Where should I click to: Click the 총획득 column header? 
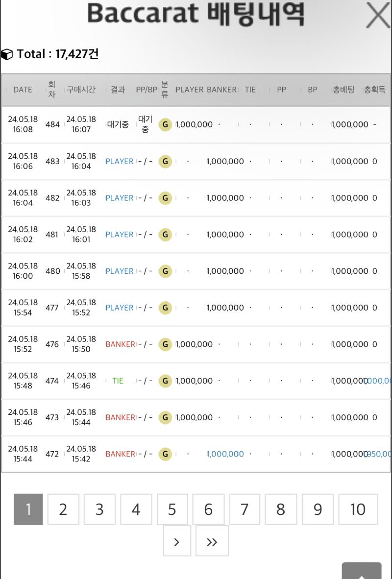(x=375, y=90)
